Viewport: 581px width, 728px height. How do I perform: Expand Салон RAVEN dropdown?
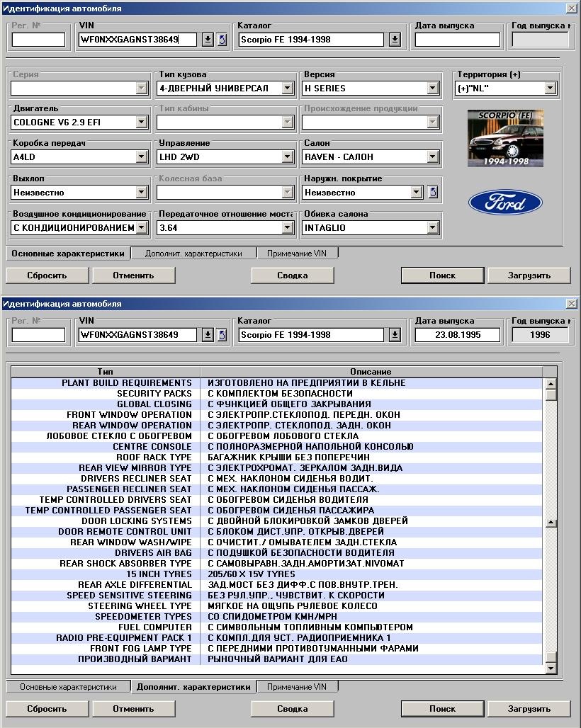tap(432, 157)
